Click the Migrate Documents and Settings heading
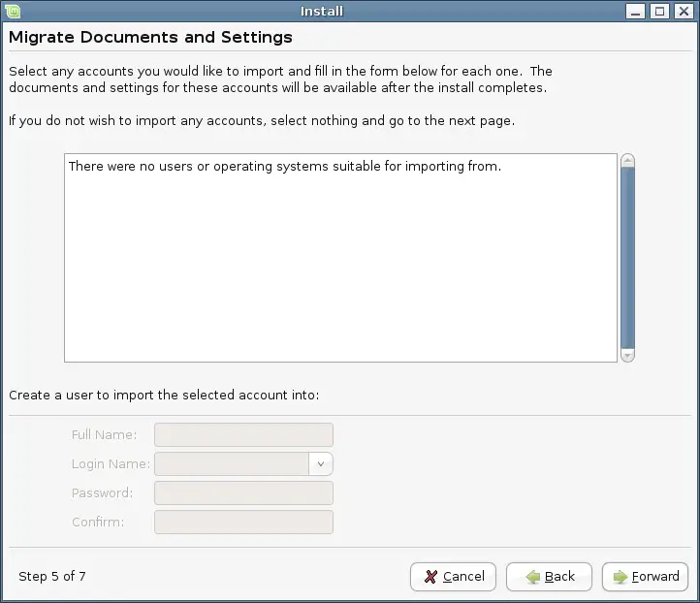Screen dimensions: 700x603 tap(150, 38)
